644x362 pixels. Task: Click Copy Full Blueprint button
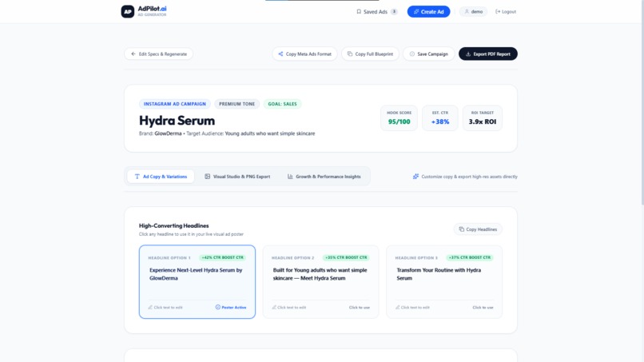370,54
